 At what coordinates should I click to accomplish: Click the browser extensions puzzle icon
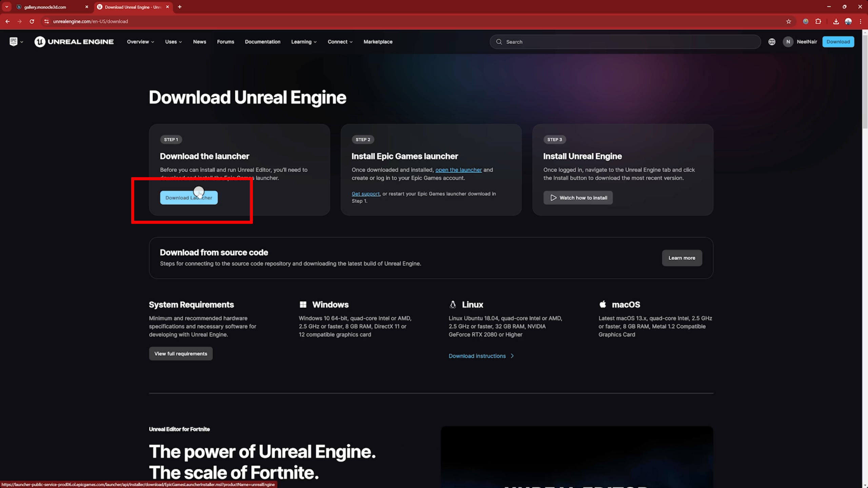click(x=818, y=21)
